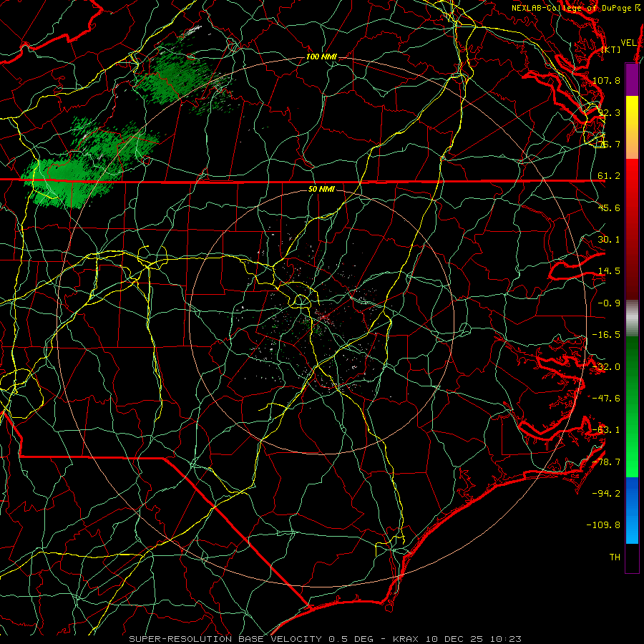Click the Super-Resolution Base Velocity caption

tap(325, 639)
